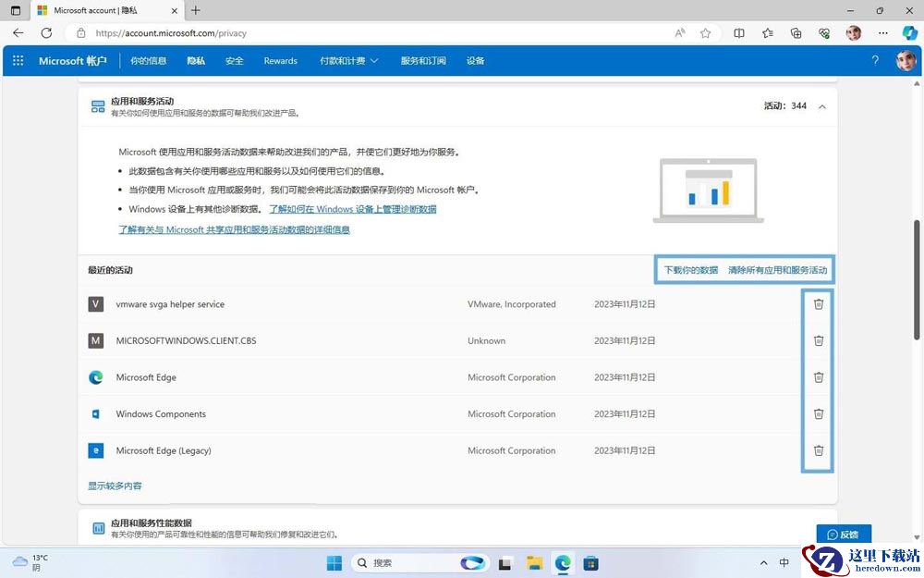Open the Windows Start menu
Image resolution: width=924 pixels, height=578 pixels.
point(334,563)
